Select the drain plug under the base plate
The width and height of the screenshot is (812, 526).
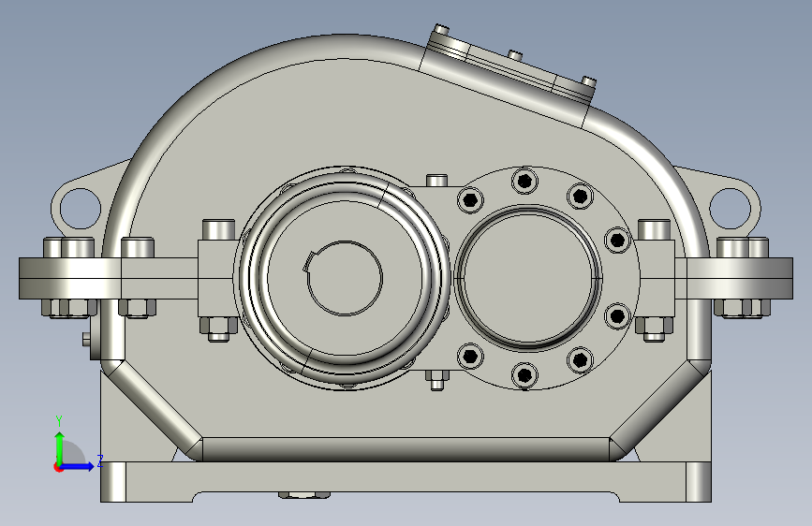tap(304, 495)
